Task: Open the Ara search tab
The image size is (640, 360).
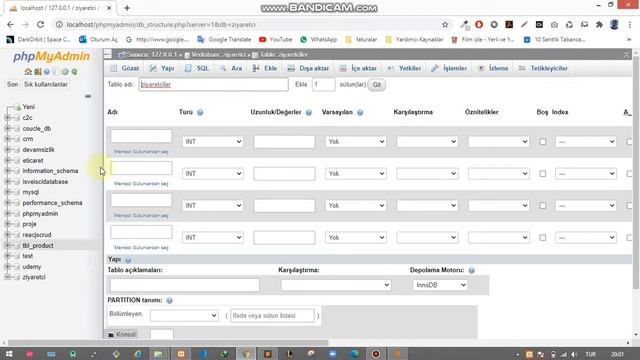Action: [x=231, y=68]
